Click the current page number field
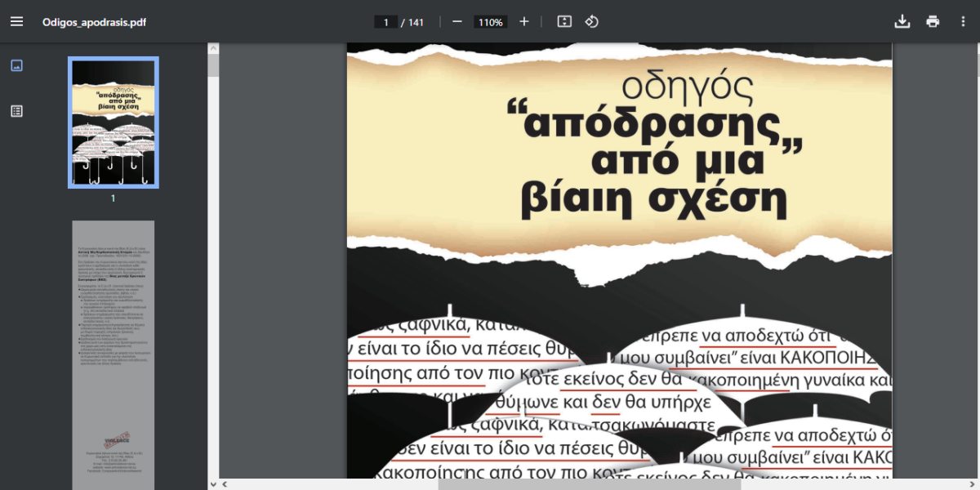This screenshot has width=980, height=490. (385, 22)
